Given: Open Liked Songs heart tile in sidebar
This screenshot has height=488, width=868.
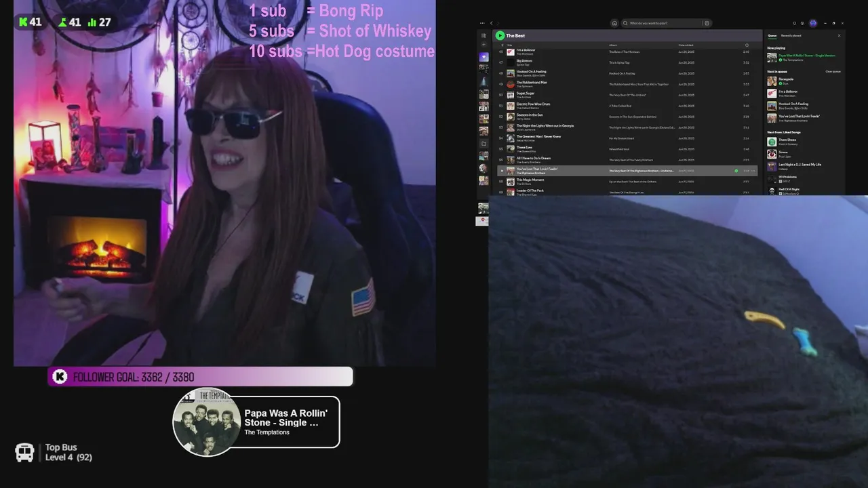Looking at the screenshot, I should pyautogui.click(x=484, y=57).
